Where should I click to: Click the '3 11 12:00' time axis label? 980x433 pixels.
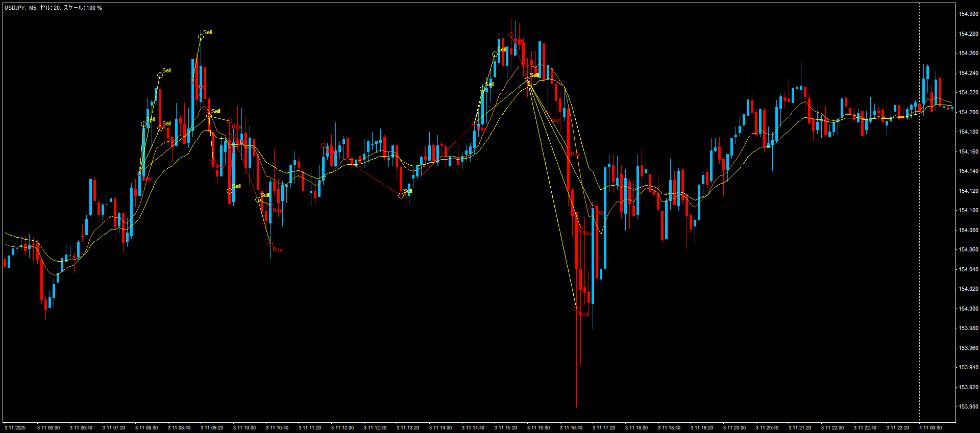click(x=342, y=428)
